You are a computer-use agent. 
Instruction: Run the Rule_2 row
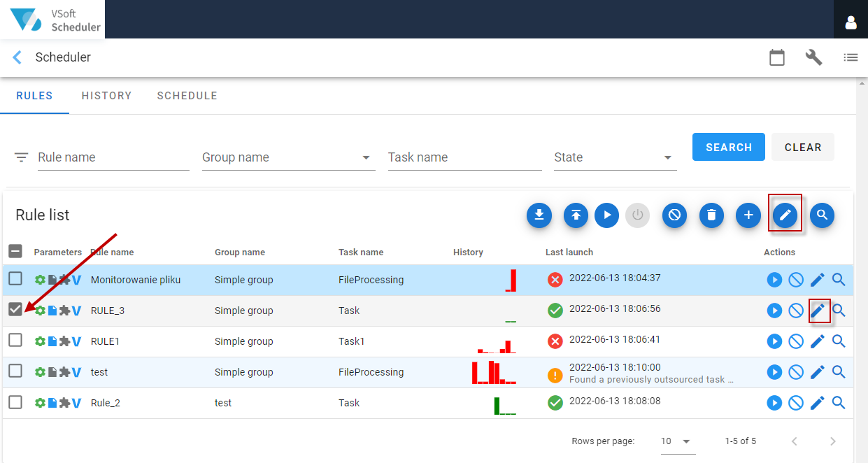click(774, 403)
